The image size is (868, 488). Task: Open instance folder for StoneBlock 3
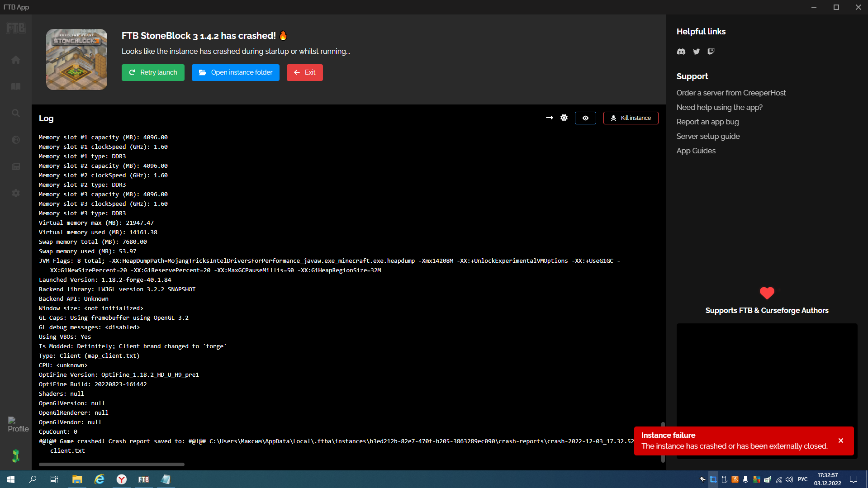[x=235, y=72]
